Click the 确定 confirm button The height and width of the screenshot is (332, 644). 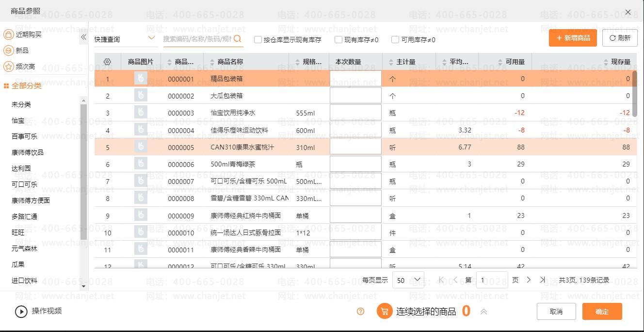click(x=602, y=312)
